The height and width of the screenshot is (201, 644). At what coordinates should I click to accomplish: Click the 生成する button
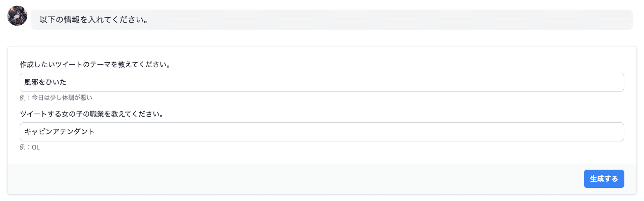pos(604,179)
